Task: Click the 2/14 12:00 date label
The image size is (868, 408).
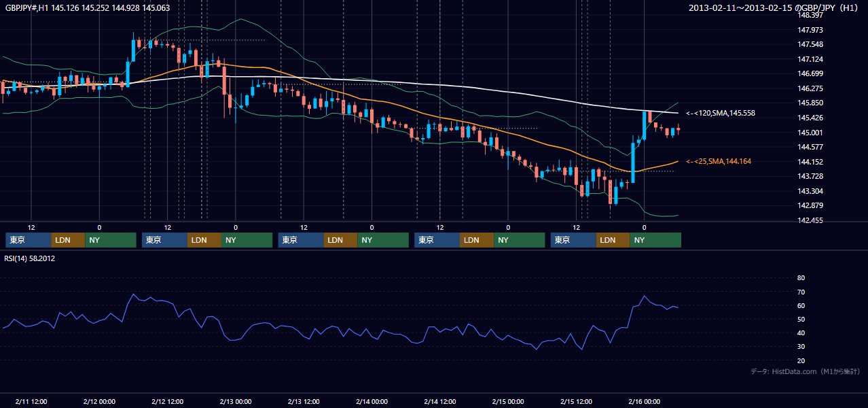Action: pos(440,401)
